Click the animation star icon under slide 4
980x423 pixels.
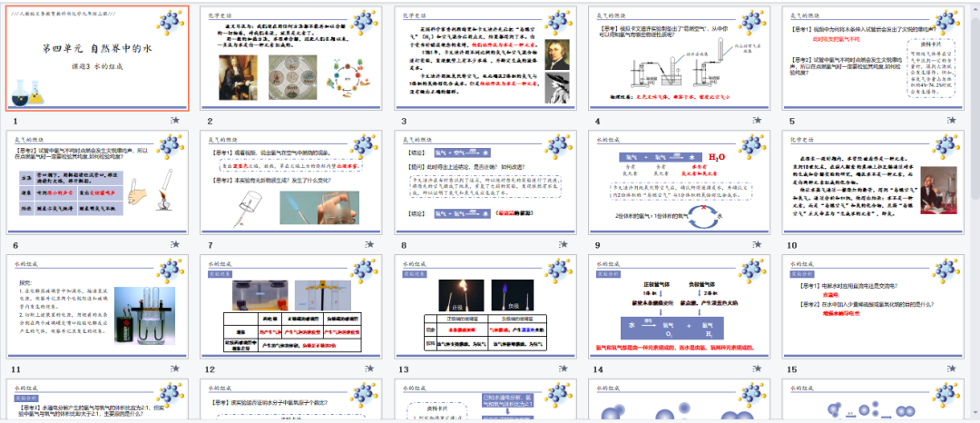758,122
